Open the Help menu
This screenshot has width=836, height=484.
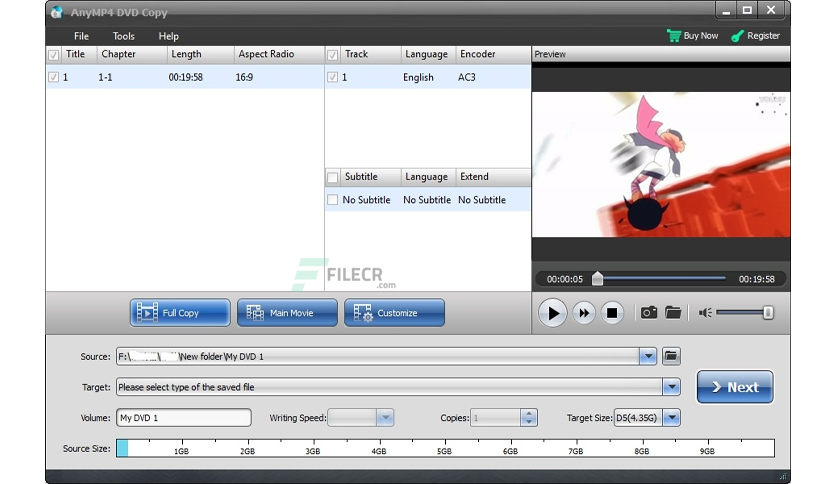pyautogui.click(x=168, y=36)
